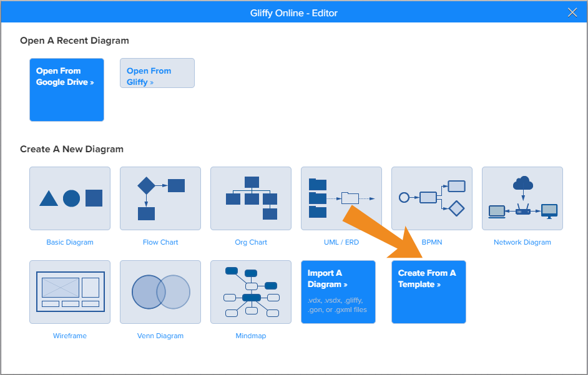
Task: Choose the BPMN diagram icon
Action: [432, 198]
